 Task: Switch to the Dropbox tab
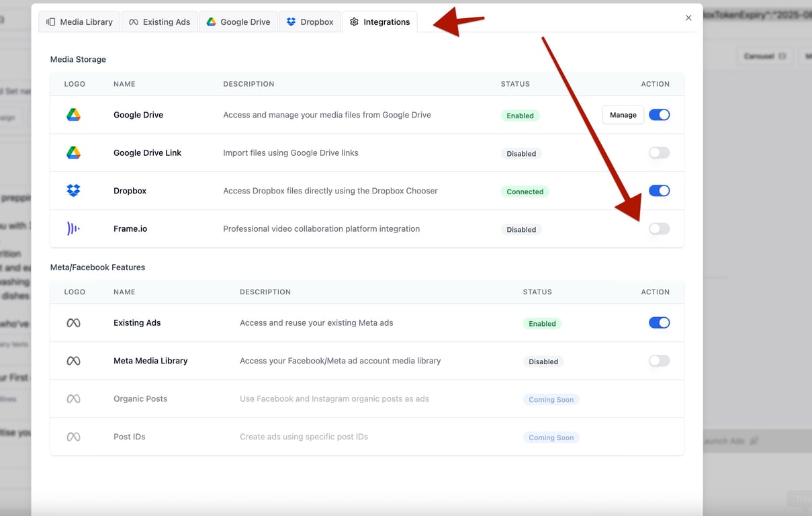point(310,21)
